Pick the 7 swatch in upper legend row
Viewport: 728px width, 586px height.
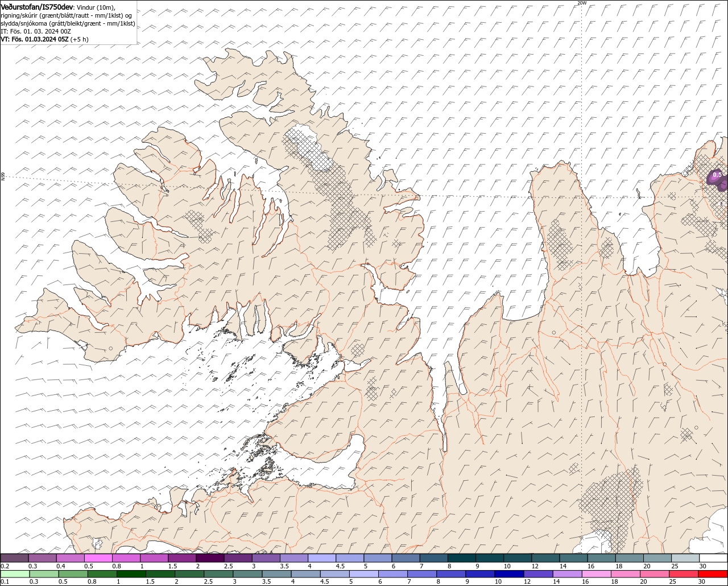coord(434,558)
